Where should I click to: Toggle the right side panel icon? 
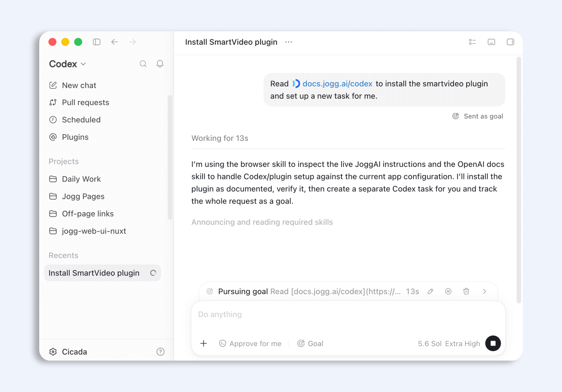510,42
